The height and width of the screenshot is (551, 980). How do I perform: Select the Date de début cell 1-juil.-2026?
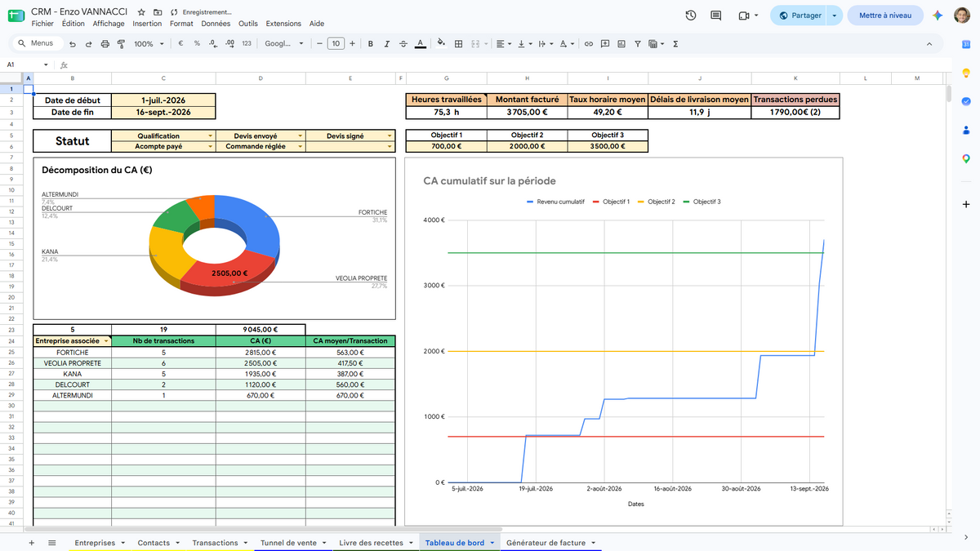pyautogui.click(x=163, y=100)
